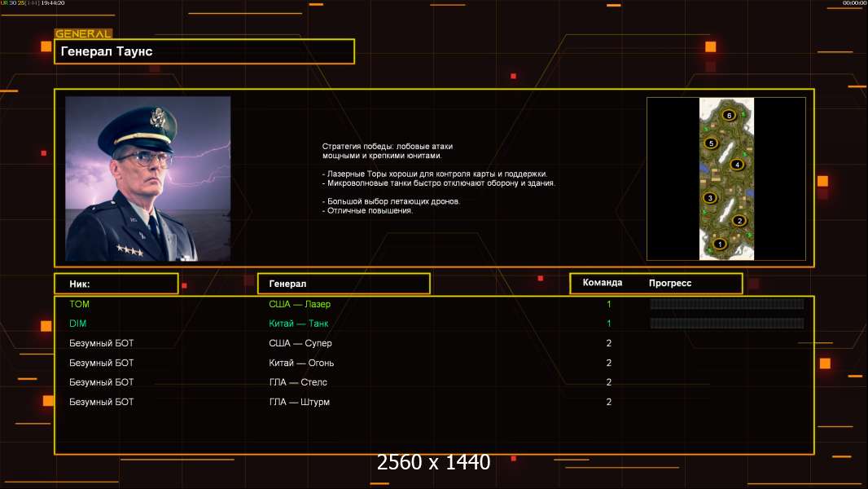The width and height of the screenshot is (868, 489).
Task: Choose start position 1 on the minimap
Action: 720,244
